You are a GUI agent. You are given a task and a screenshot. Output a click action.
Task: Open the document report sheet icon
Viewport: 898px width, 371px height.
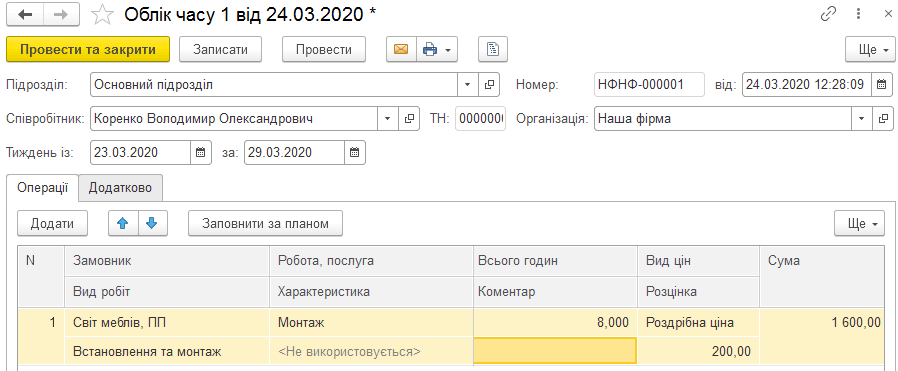pyautogui.click(x=493, y=50)
